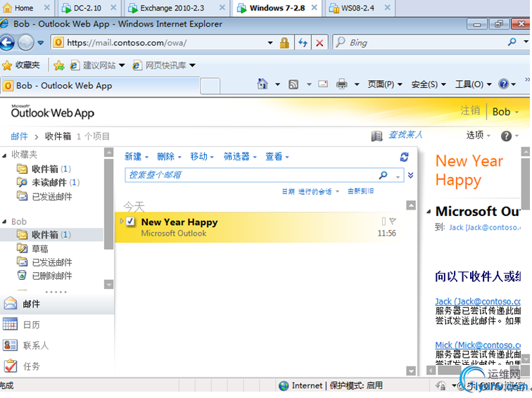
Task: Open the Bob user dropdown at top right
Action: [x=505, y=112]
